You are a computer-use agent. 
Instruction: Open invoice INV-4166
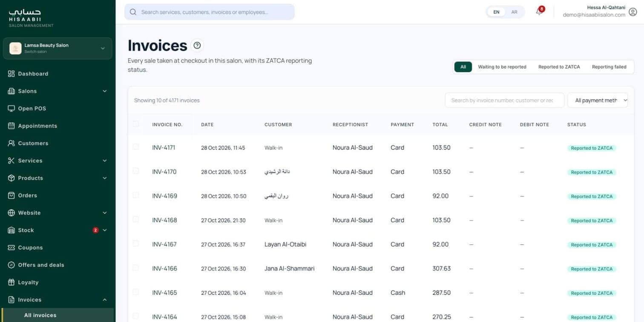coord(164,268)
